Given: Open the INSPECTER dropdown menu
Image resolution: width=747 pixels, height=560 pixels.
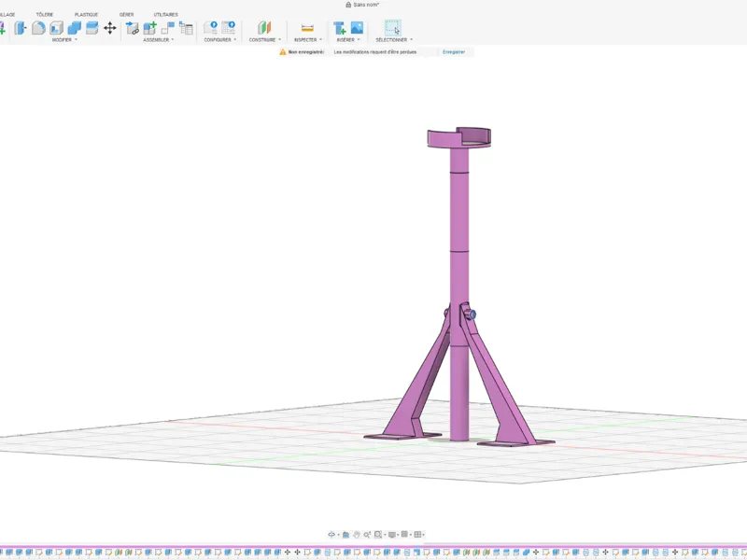Looking at the screenshot, I should pos(308,40).
